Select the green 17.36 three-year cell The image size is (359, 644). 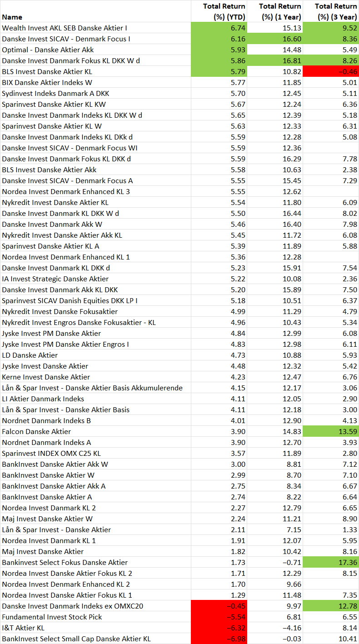coord(331,562)
